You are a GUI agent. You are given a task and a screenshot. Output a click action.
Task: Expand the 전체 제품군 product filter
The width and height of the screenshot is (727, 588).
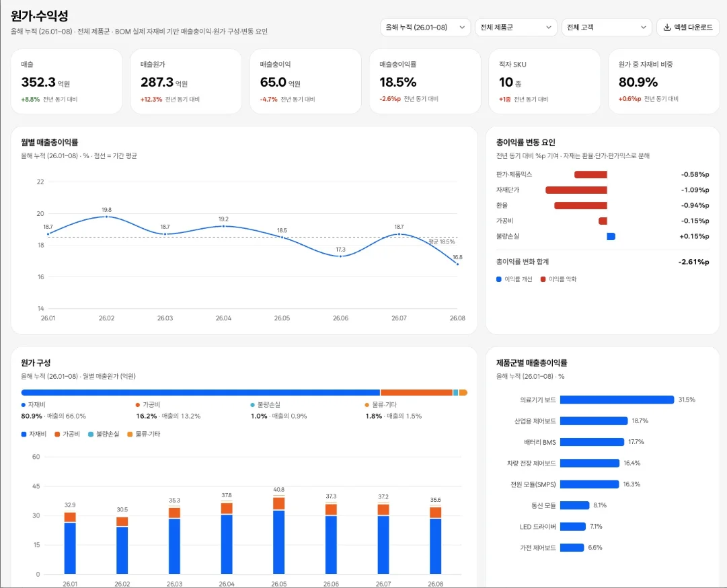(x=516, y=28)
